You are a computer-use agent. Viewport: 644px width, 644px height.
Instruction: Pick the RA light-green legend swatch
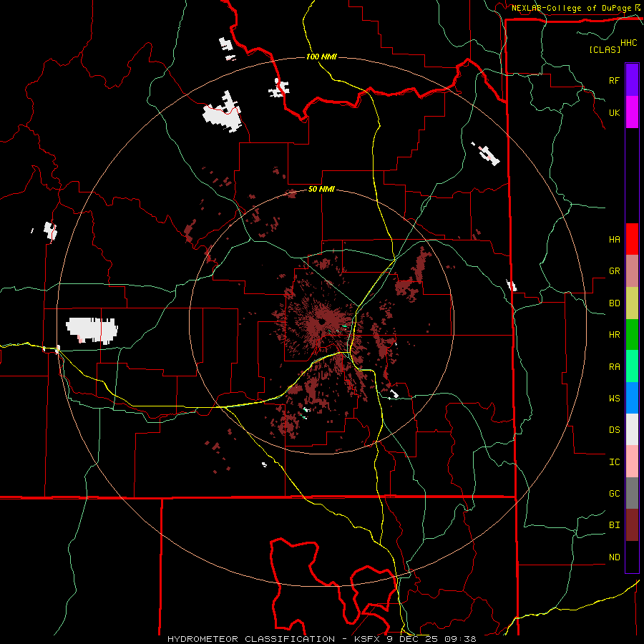click(632, 366)
